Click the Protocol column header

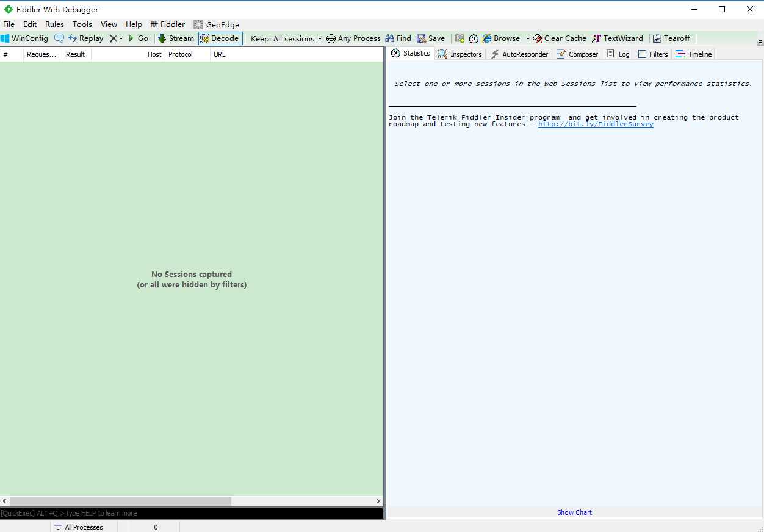(187, 54)
